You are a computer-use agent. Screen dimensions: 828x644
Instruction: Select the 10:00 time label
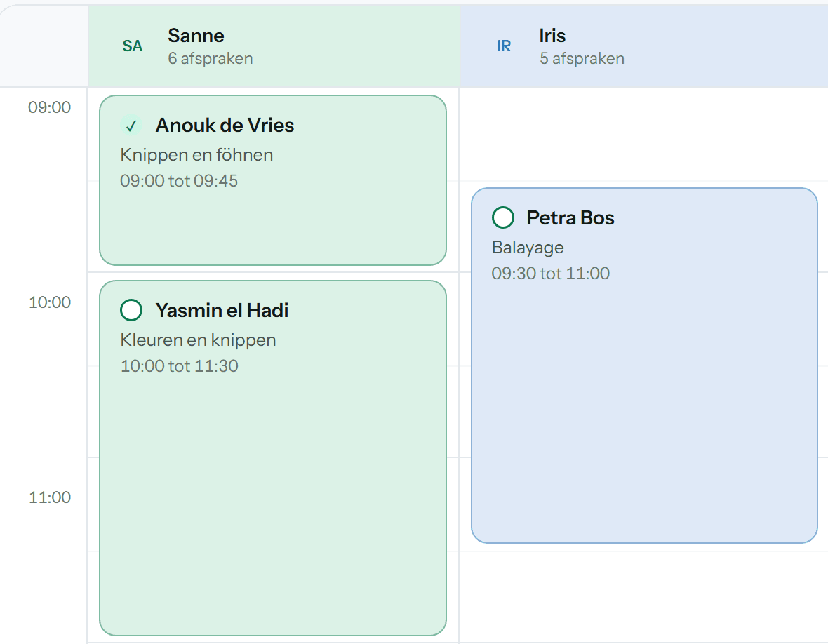50,302
